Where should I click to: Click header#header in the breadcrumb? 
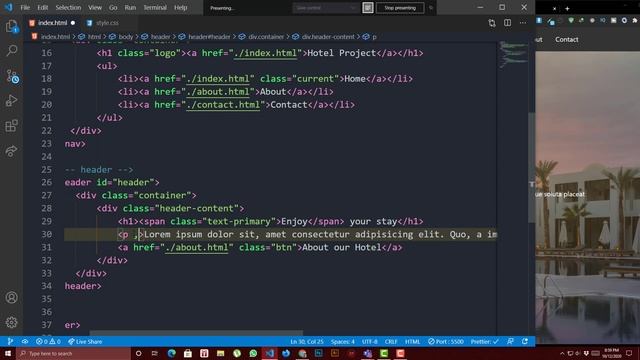(209, 37)
